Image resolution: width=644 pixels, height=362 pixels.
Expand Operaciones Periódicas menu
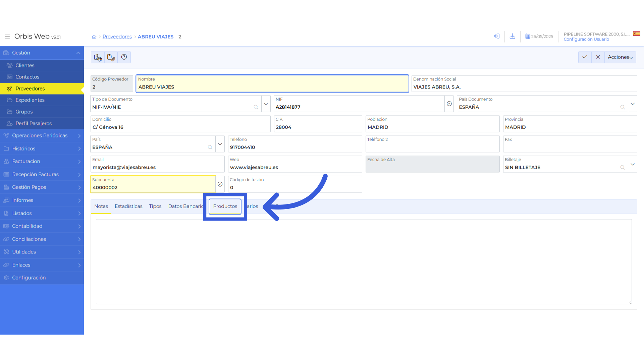pos(42,135)
